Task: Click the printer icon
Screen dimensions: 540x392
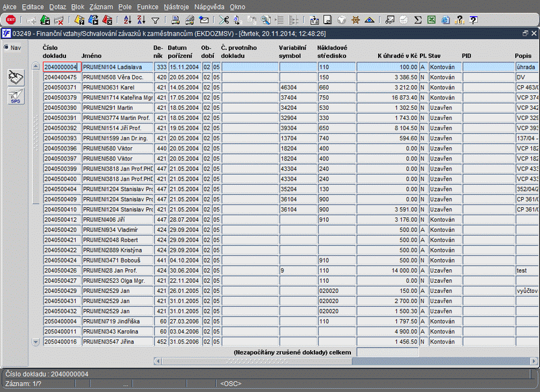Action: [x=175, y=20]
